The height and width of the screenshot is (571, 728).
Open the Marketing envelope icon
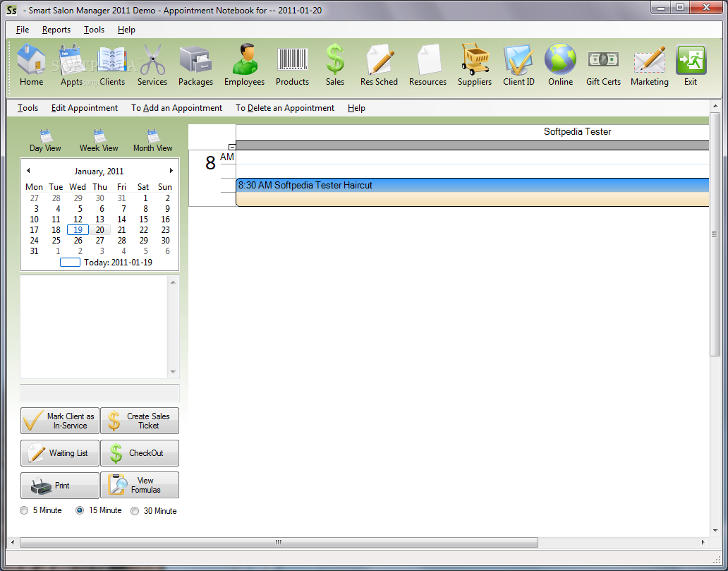click(x=650, y=65)
